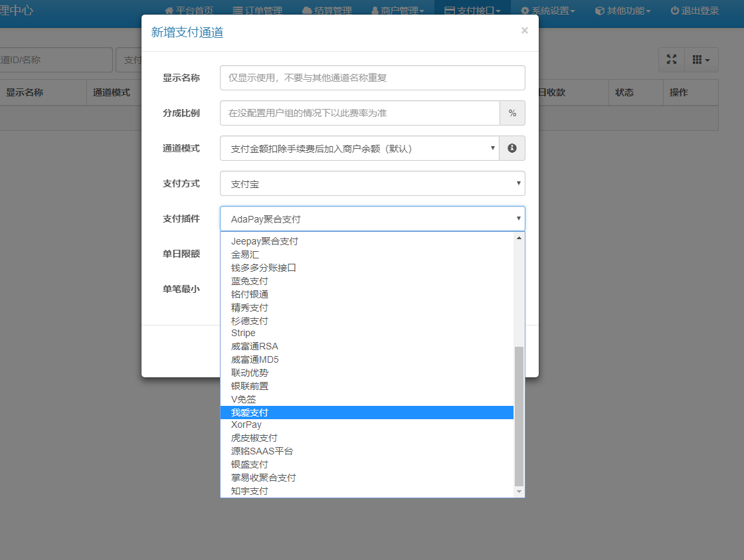The height and width of the screenshot is (560, 744).
Task: Collapse the 支付插件 dropdown showing AdaPay聚合支付
Action: [373, 219]
